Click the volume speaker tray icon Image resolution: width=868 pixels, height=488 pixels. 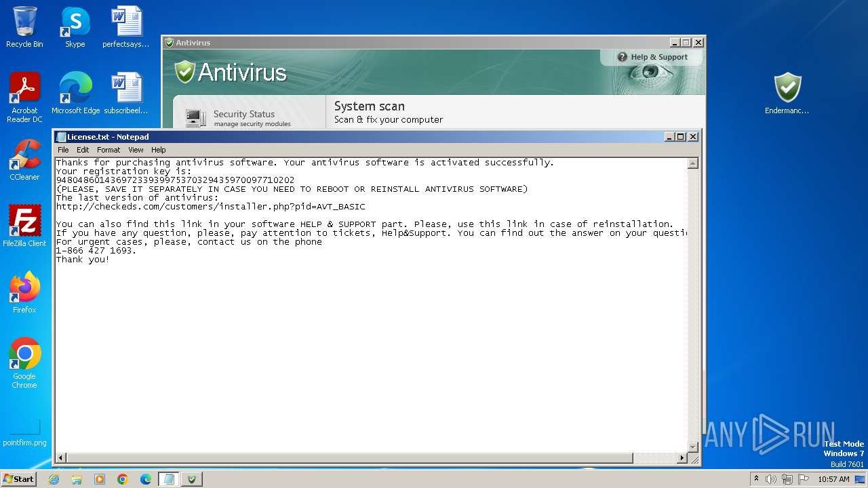(771, 479)
